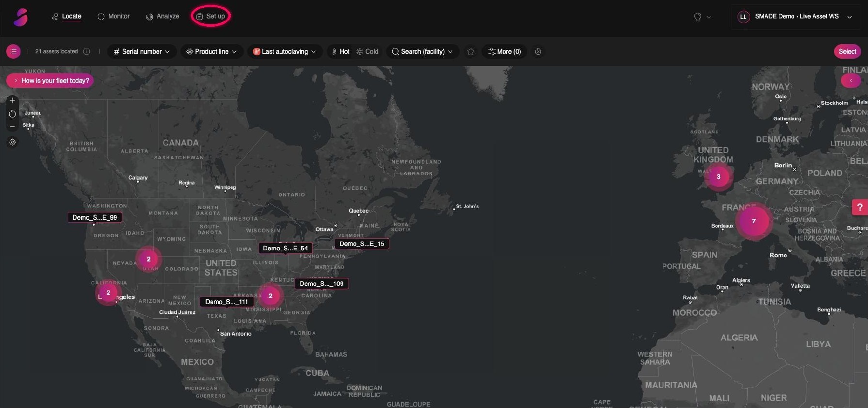
Task: Open the Los Angeles cluster of 2
Action: point(108,293)
